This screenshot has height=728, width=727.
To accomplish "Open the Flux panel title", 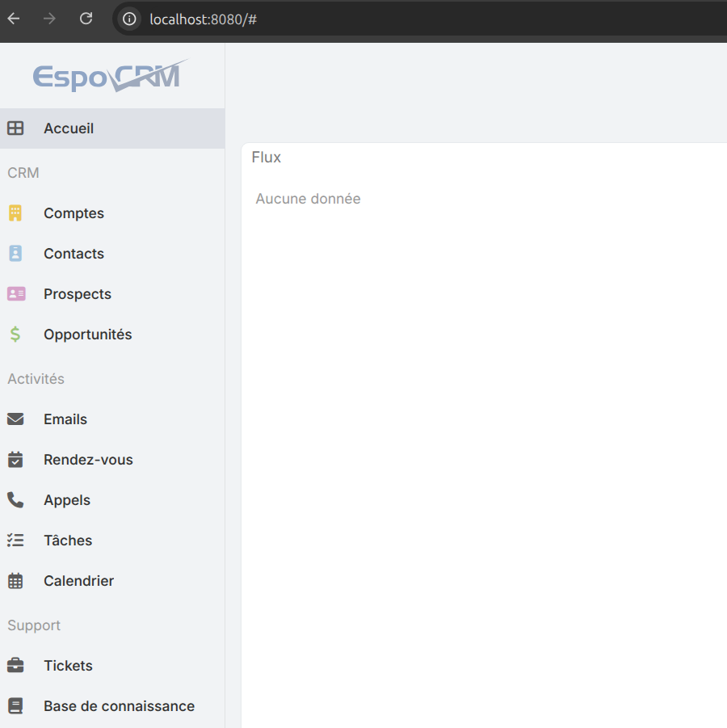I will pos(267,158).
